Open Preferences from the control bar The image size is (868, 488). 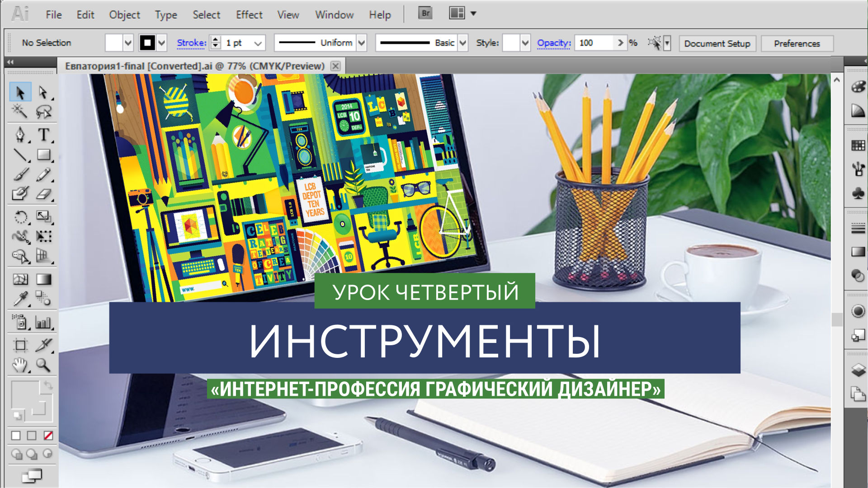click(x=798, y=43)
